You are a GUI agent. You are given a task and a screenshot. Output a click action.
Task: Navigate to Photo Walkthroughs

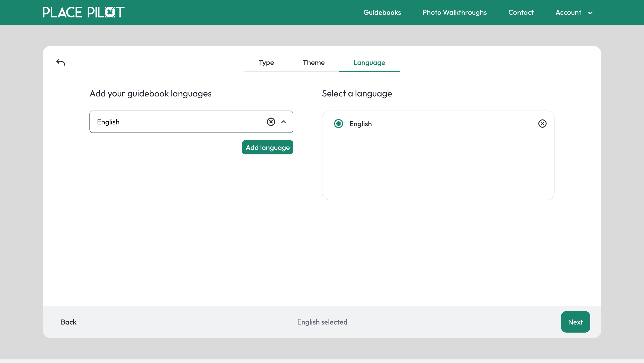pyautogui.click(x=454, y=12)
